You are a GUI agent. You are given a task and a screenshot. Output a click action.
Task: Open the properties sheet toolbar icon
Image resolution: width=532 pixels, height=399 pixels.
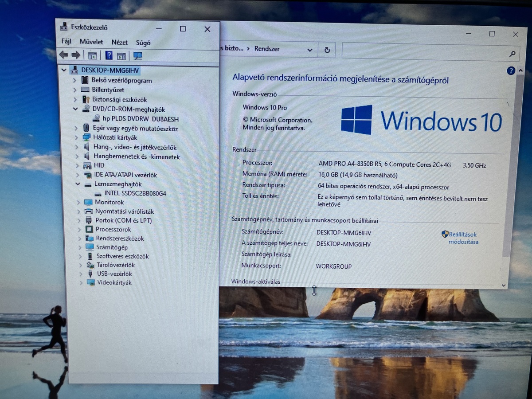pos(92,55)
